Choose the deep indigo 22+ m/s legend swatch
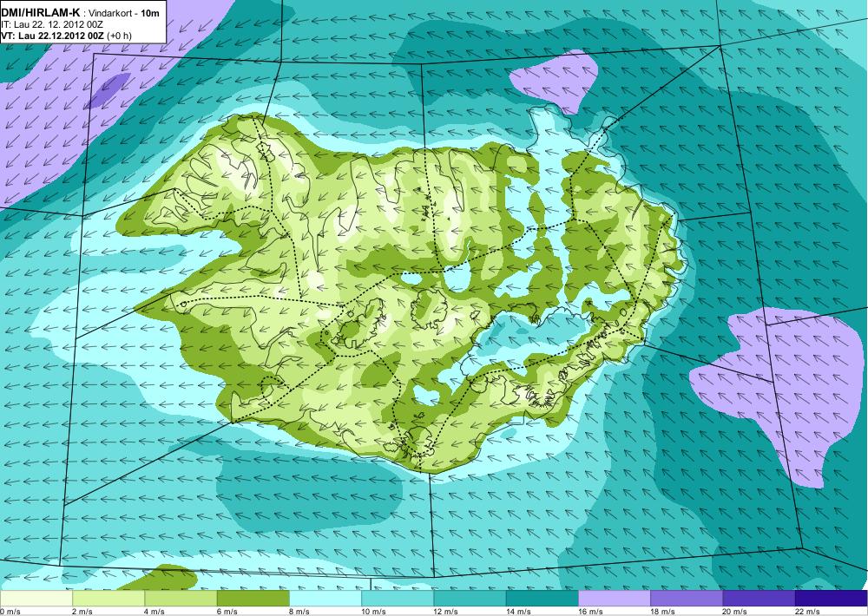The width and height of the screenshot is (868, 616). (x=832, y=599)
